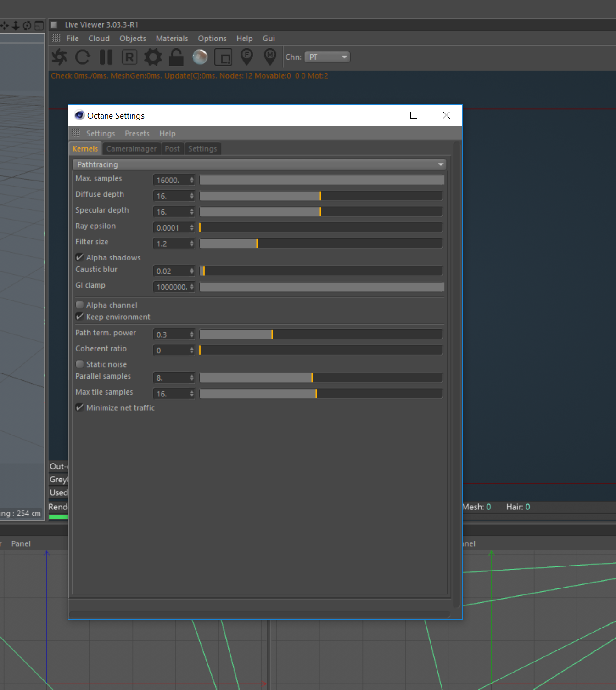This screenshot has height=690, width=616.
Task: Switch to the CameraImager tab
Action: point(131,149)
